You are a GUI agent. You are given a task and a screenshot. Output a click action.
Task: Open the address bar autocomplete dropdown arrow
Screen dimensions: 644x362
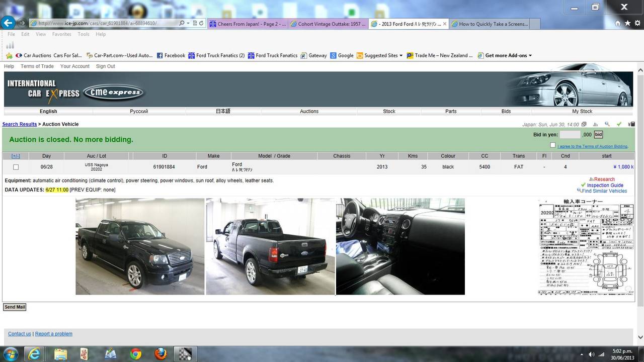click(x=188, y=23)
